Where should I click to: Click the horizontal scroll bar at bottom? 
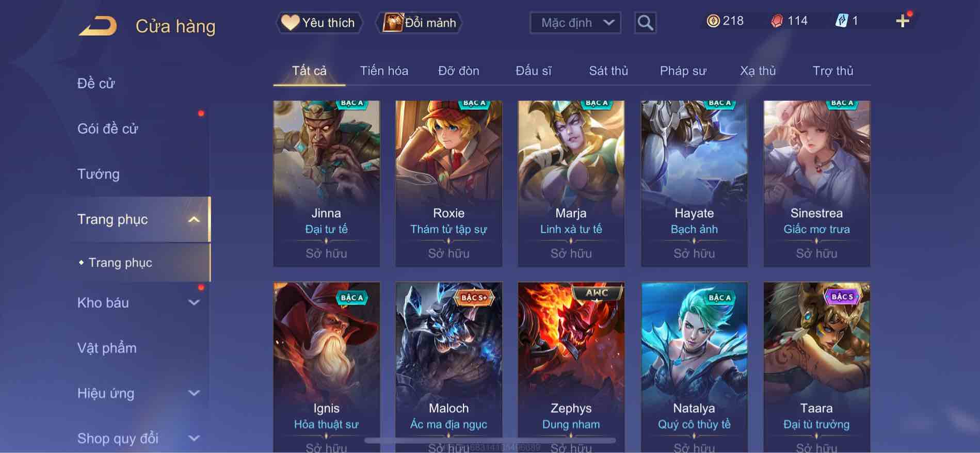pos(490,441)
